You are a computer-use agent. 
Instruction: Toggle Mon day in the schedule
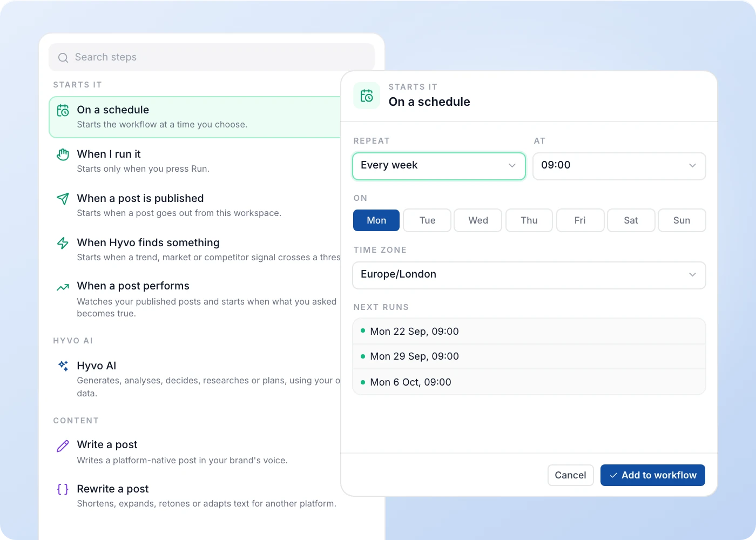376,220
